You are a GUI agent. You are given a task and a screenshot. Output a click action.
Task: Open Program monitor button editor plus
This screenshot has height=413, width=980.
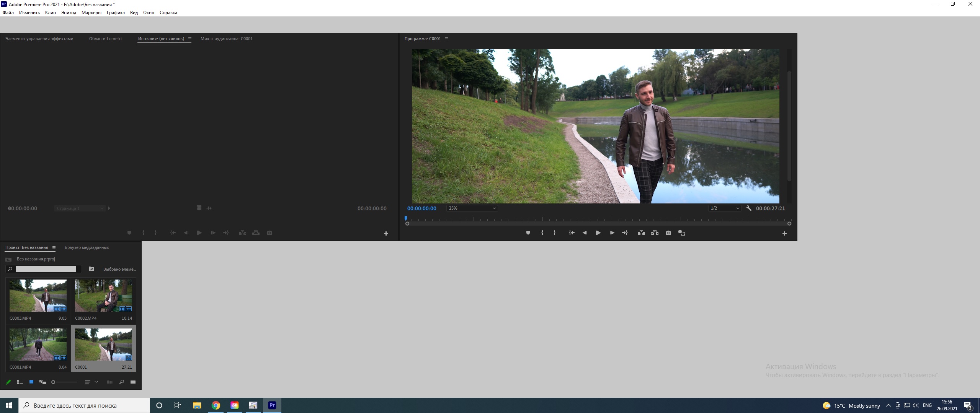pos(784,233)
